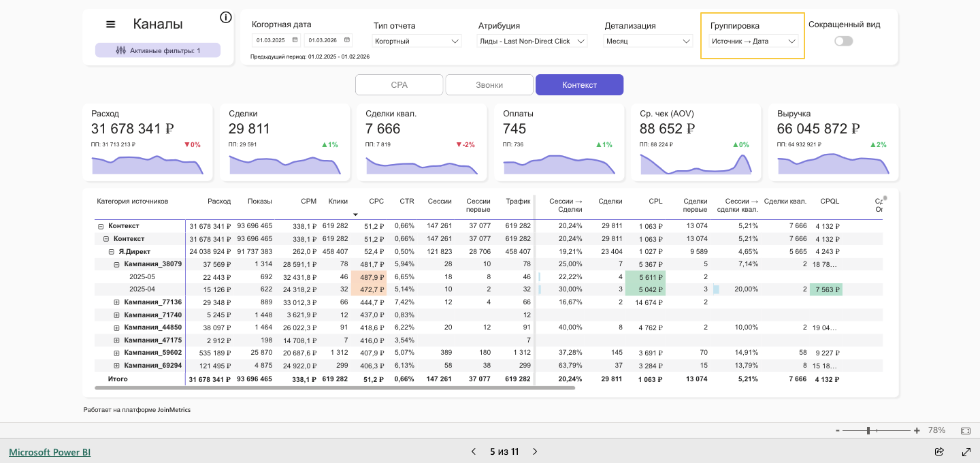Open the Группировка dropdown
This screenshot has width=980, height=463.
click(753, 41)
